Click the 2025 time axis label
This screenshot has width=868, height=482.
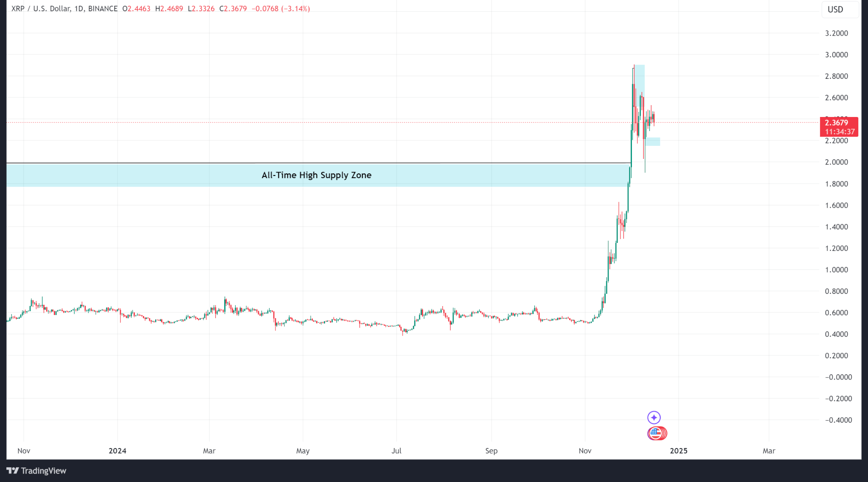(x=679, y=451)
